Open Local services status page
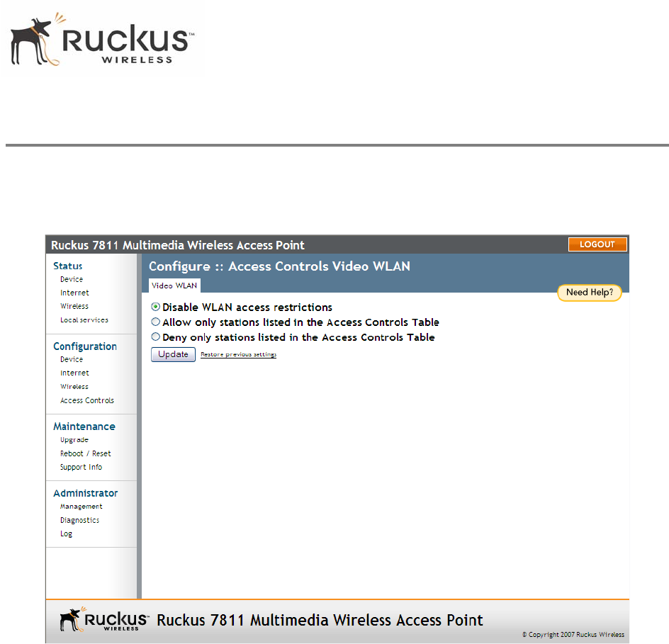Image resolution: width=669 pixels, height=644 pixels. coord(84,320)
